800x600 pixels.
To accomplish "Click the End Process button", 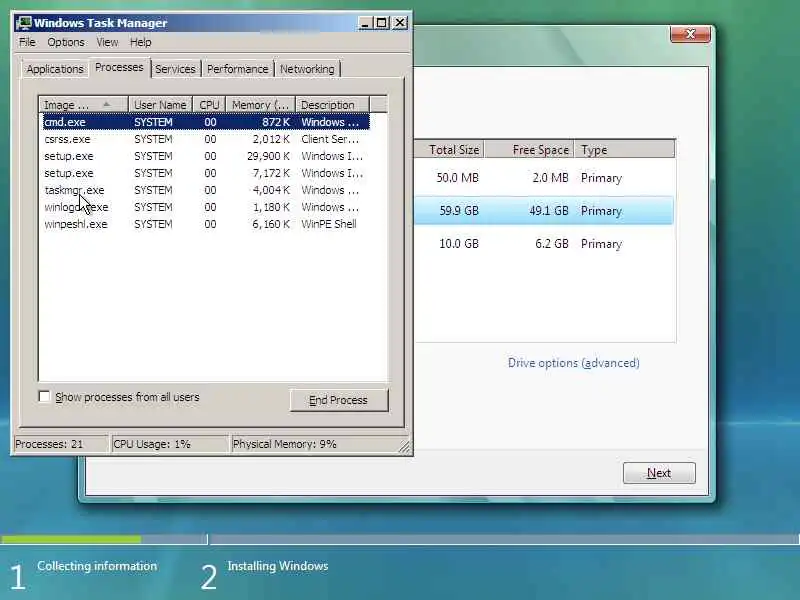I will point(339,400).
